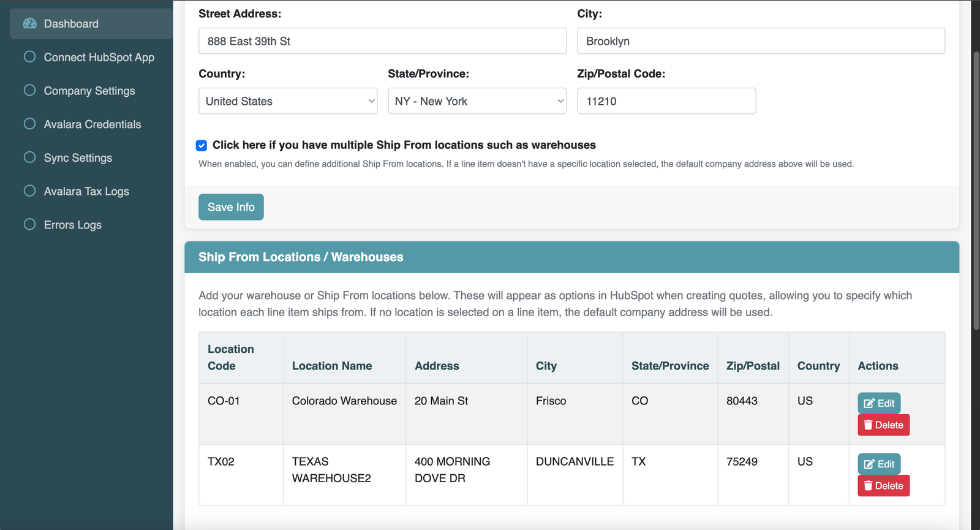Click the Zip/Postal column header
The image size is (980, 530).
click(x=753, y=358)
